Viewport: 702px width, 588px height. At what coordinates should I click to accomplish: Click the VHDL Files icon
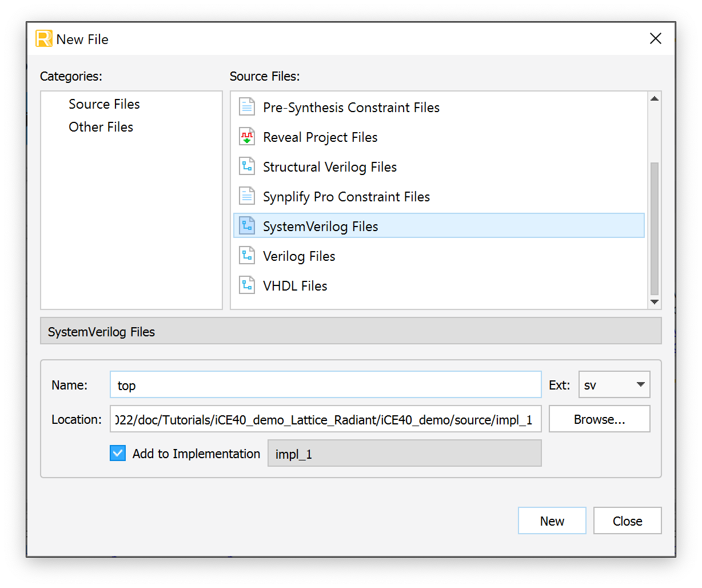(247, 285)
